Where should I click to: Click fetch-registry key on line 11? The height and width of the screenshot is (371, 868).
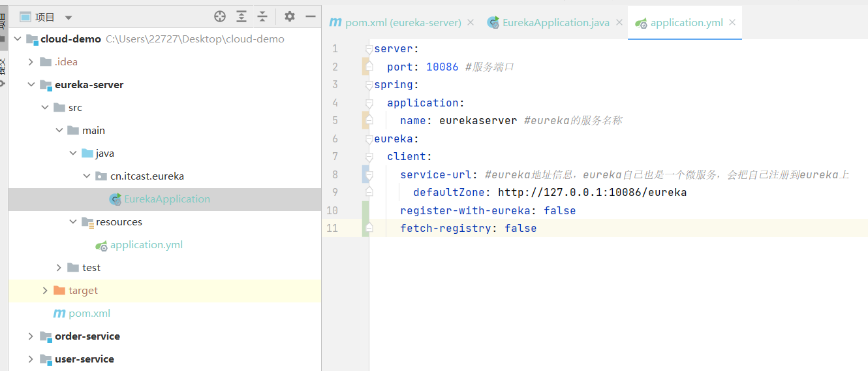pos(446,229)
